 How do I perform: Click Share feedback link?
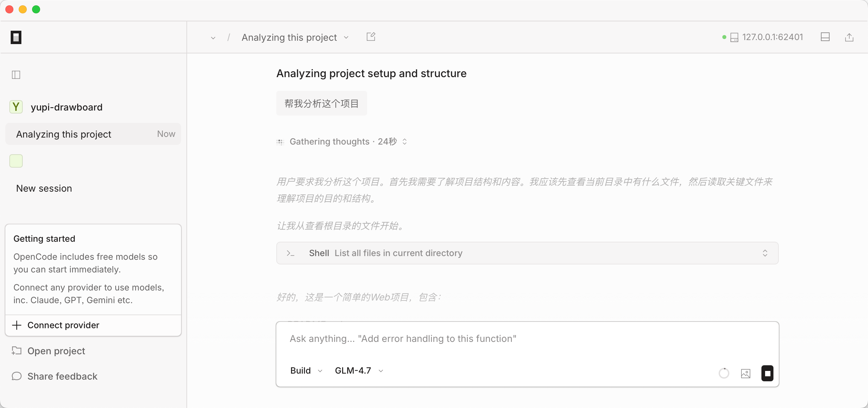click(x=62, y=376)
